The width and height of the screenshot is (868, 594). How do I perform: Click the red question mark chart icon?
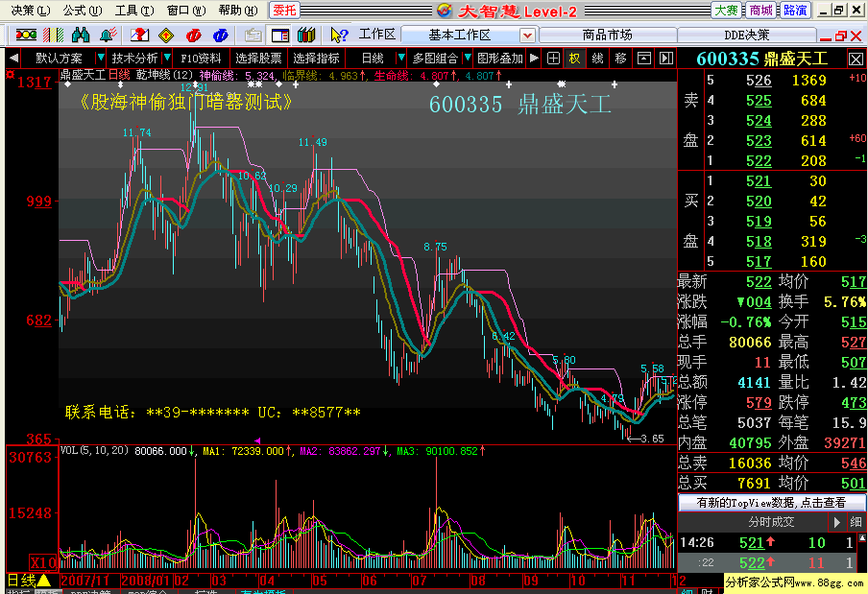click(x=139, y=36)
